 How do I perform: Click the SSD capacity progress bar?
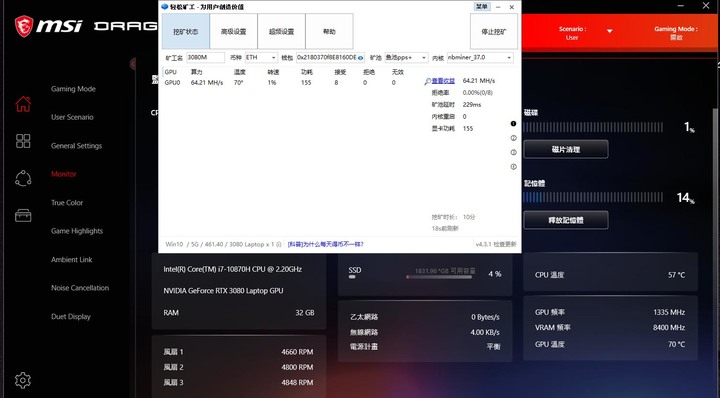click(x=439, y=277)
